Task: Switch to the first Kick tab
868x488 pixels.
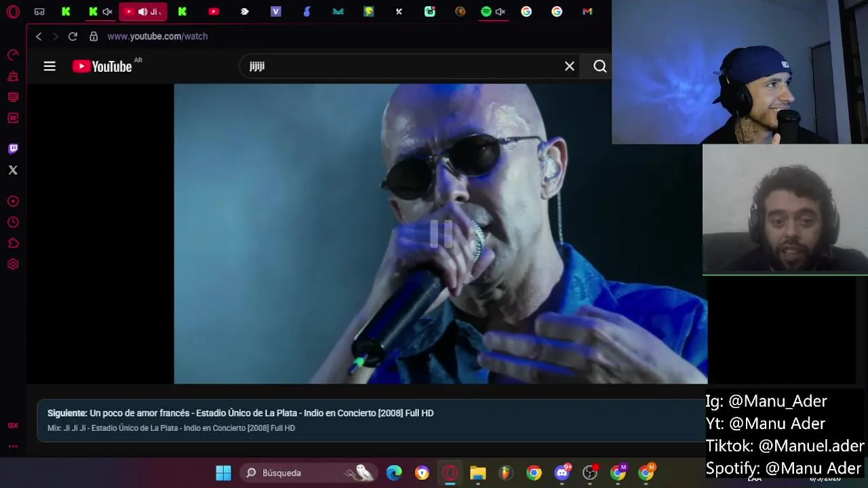Action: click(66, 12)
